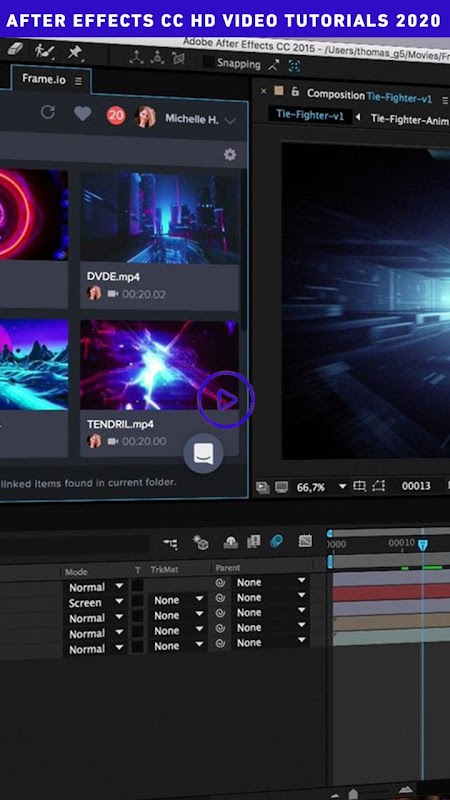This screenshot has height=800, width=450.
Task: Toggle mask and shape path visibility
Action: pyautogui.click(x=379, y=486)
